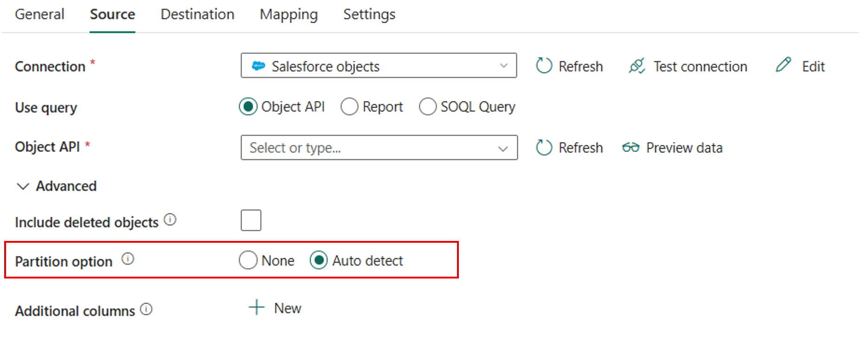The height and width of the screenshot is (337, 868).
Task: Click the Refresh icon next to Connection
Action: 544,66
